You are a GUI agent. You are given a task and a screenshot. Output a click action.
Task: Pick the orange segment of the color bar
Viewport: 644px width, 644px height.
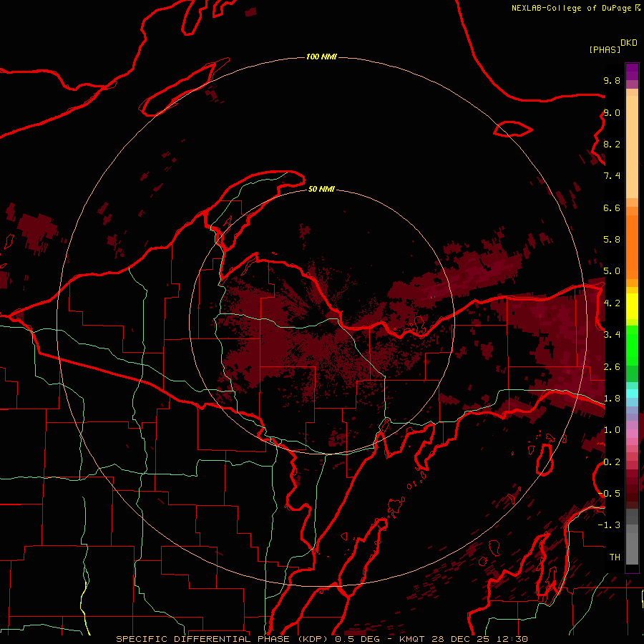pos(632,246)
